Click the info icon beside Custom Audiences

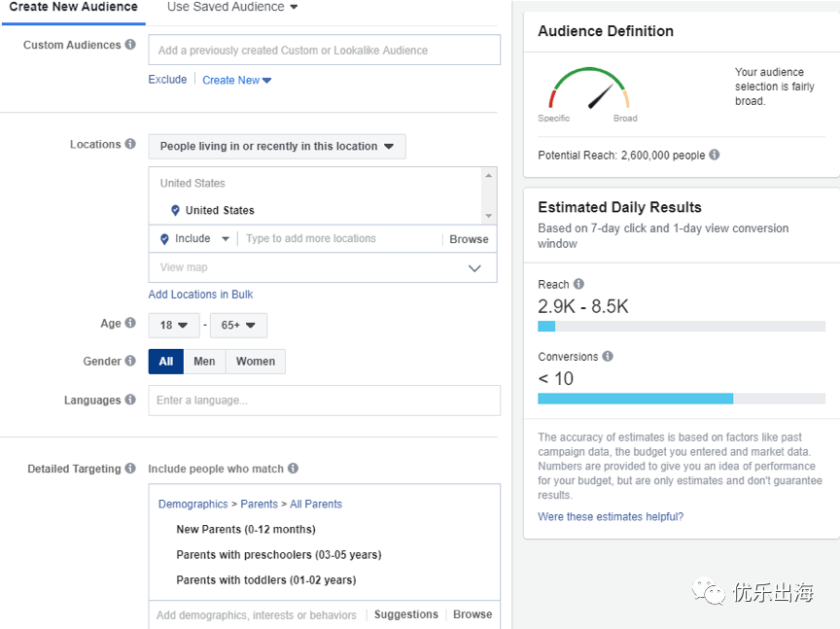[x=130, y=45]
